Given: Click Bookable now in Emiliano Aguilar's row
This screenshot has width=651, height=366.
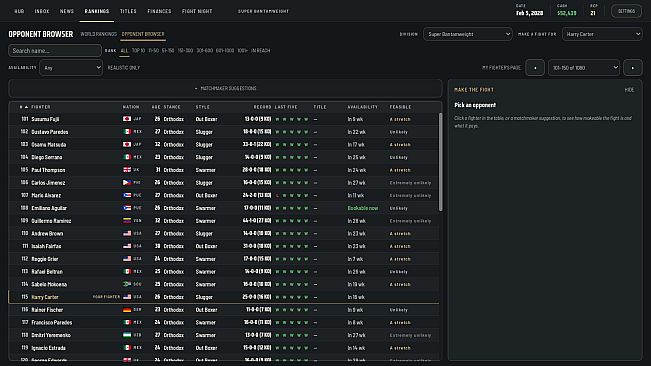Looking at the screenshot, I should coord(362,208).
